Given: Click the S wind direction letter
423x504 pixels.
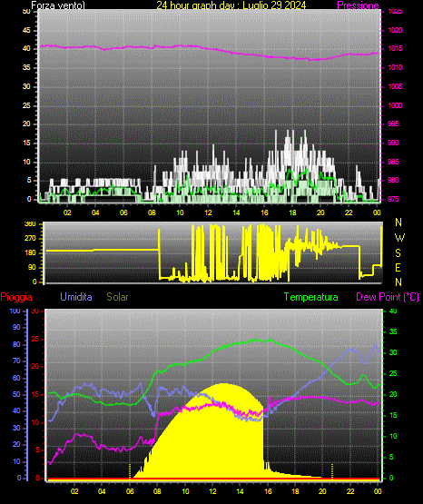Looking at the screenshot, I should 398,253.
